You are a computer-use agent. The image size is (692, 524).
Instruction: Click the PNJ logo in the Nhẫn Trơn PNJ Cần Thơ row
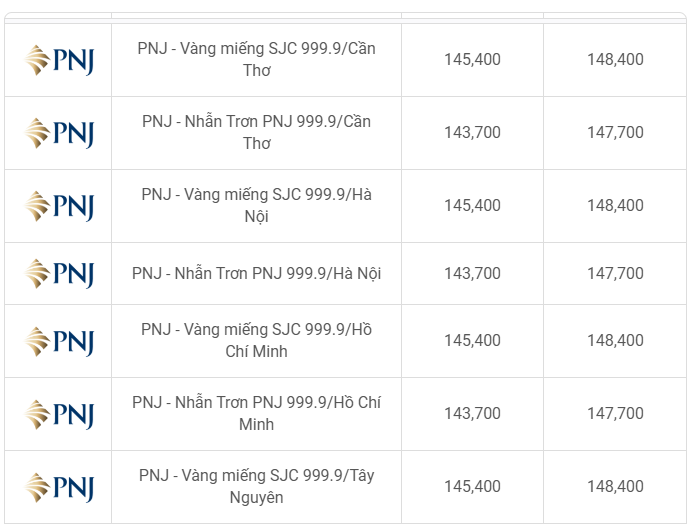[59, 133]
